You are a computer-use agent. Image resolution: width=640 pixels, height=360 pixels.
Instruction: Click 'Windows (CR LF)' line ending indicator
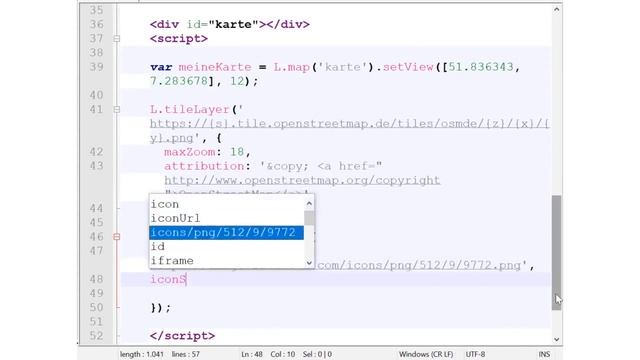426,354
